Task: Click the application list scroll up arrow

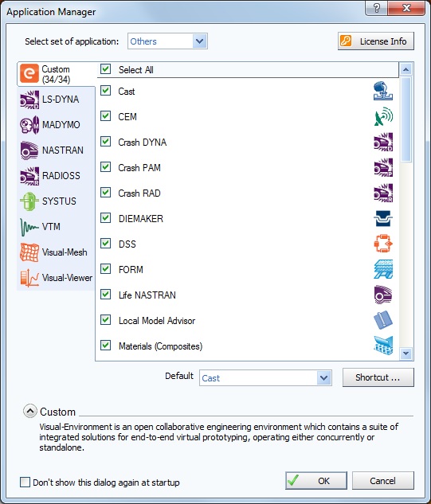Action: 406,69
